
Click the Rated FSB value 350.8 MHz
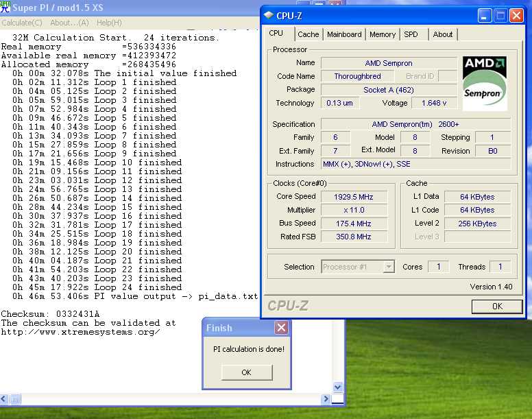(x=354, y=237)
